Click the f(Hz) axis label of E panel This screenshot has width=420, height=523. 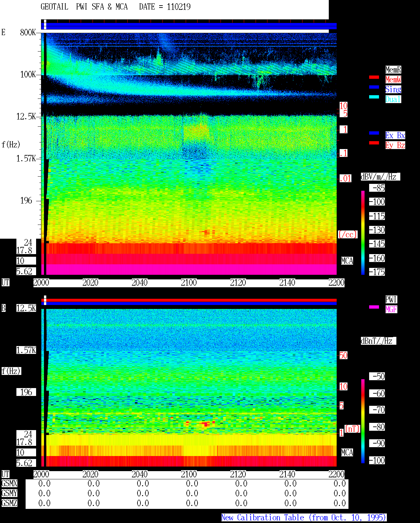coord(11,144)
